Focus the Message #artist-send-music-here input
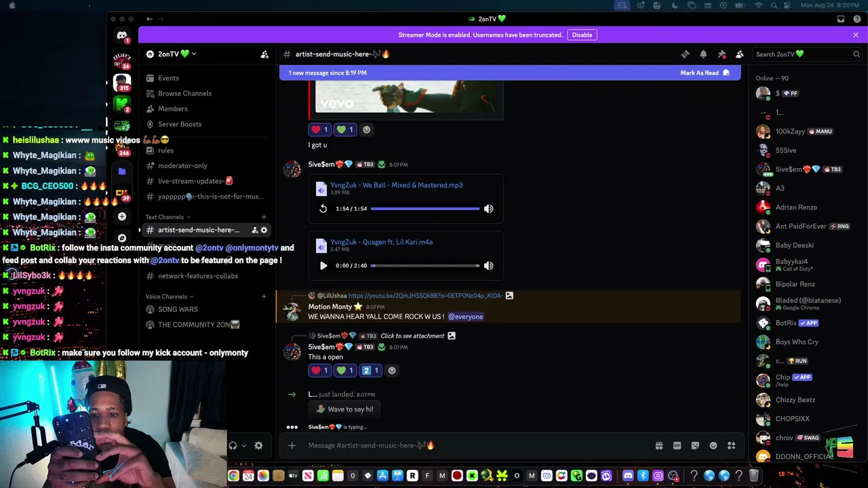Screen dimensions: 868x488 click(475, 445)
